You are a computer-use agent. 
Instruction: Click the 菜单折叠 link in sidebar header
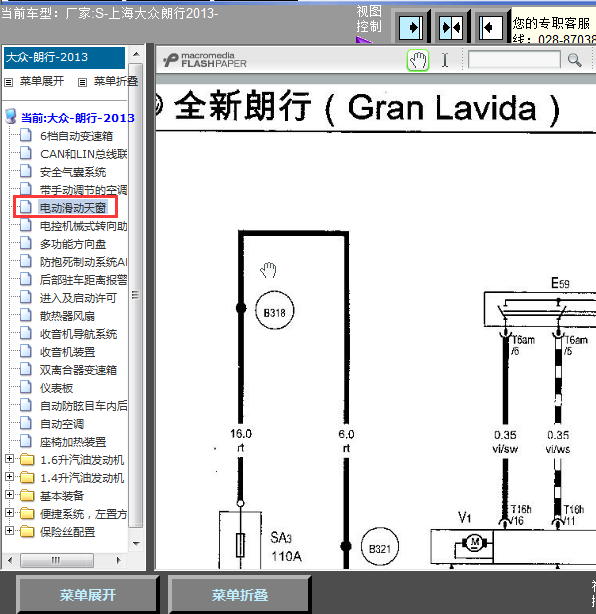coord(116,81)
